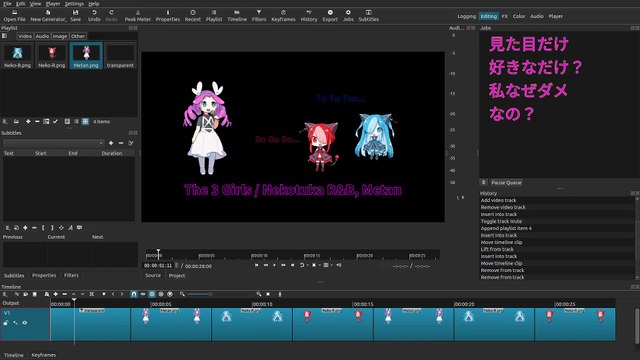Lock the V1 track
The width and height of the screenshot is (640, 360).
click(6, 322)
